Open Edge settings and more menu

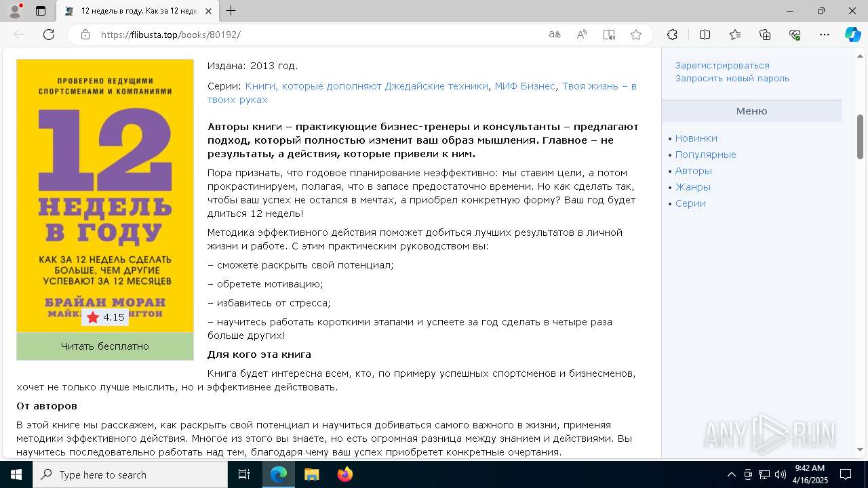click(825, 35)
